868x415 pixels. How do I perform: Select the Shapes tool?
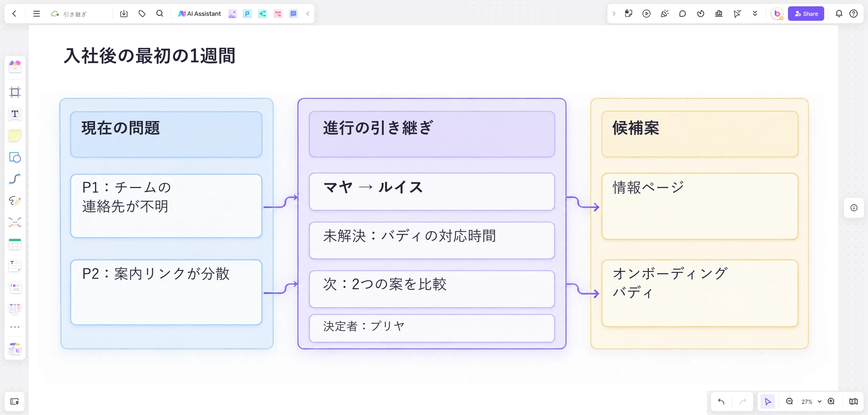(x=15, y=157)
